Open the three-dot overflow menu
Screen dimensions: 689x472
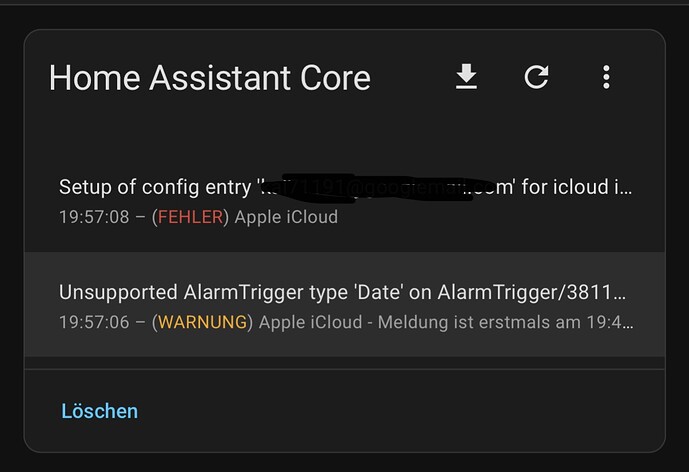click(606, 77)
